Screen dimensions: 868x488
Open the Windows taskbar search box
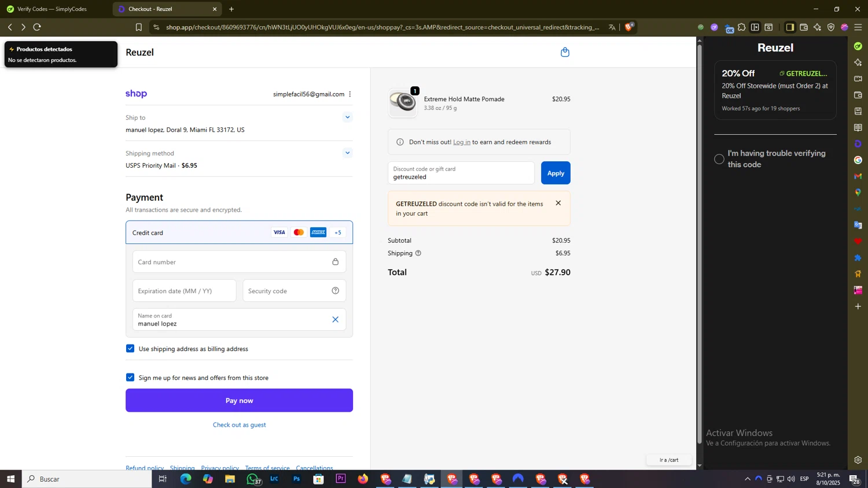[x=87, y=479]
